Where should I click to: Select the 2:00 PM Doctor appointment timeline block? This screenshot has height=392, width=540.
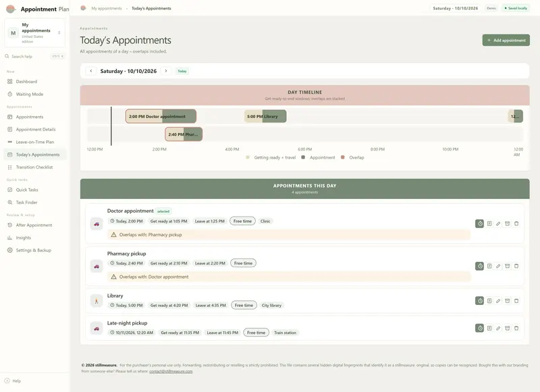[x=161, y=116]
